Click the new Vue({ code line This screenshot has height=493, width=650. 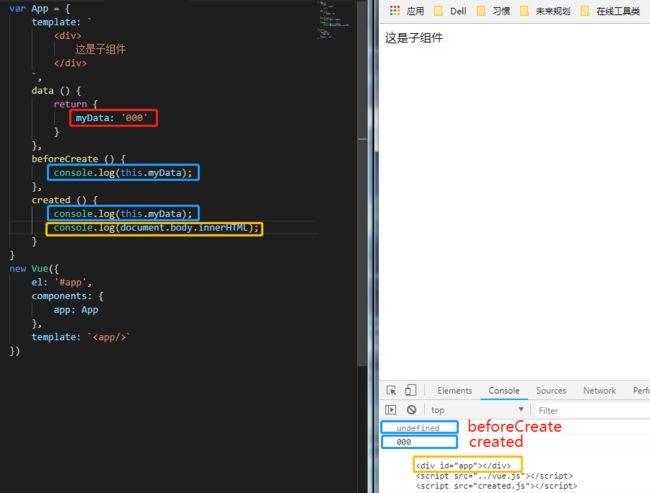point(34,269)
